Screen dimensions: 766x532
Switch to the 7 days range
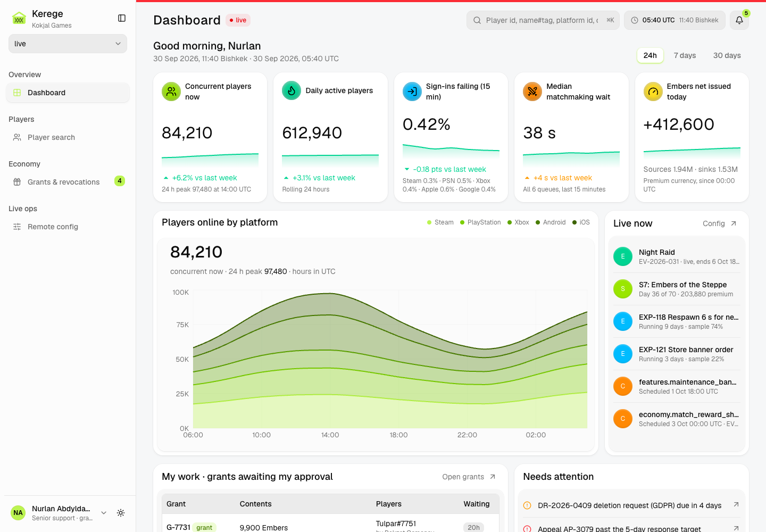click(x=685, y=55)
